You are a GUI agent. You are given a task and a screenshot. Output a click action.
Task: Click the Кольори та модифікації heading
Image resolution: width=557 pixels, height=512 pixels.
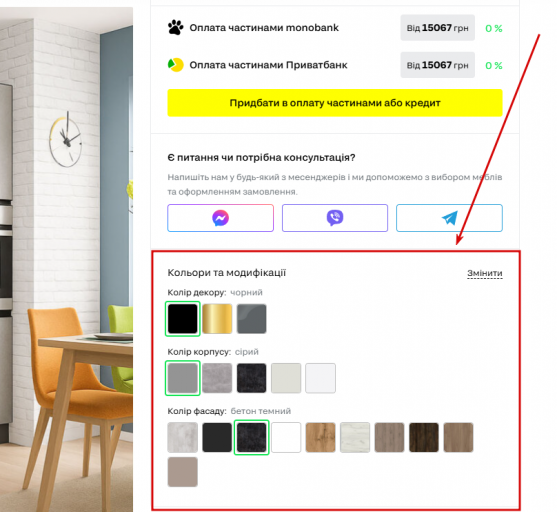pos(227,273)
